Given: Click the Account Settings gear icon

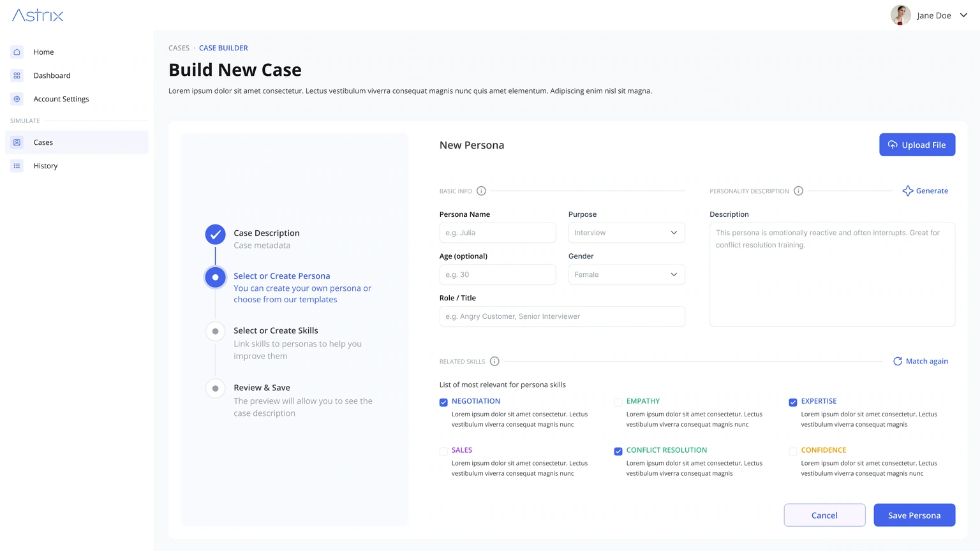Looking at the screenshot, I should [x=17, y=99].
